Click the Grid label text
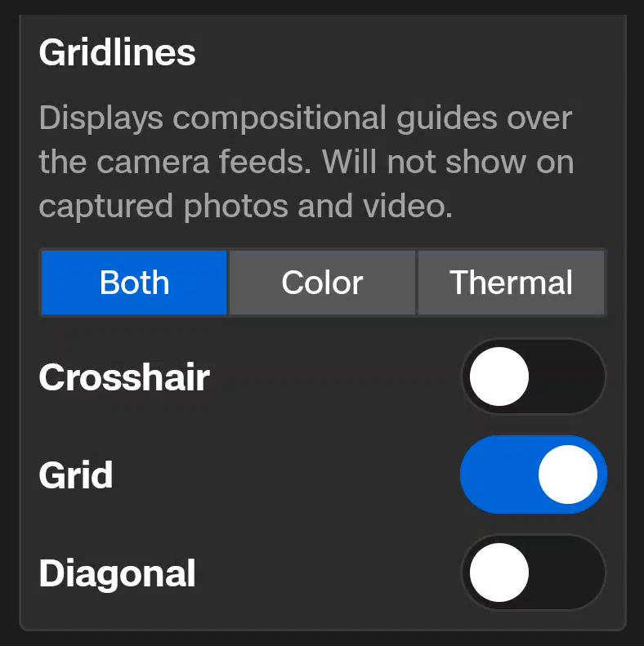The image size is (644, 646). (x=76, y=475)
